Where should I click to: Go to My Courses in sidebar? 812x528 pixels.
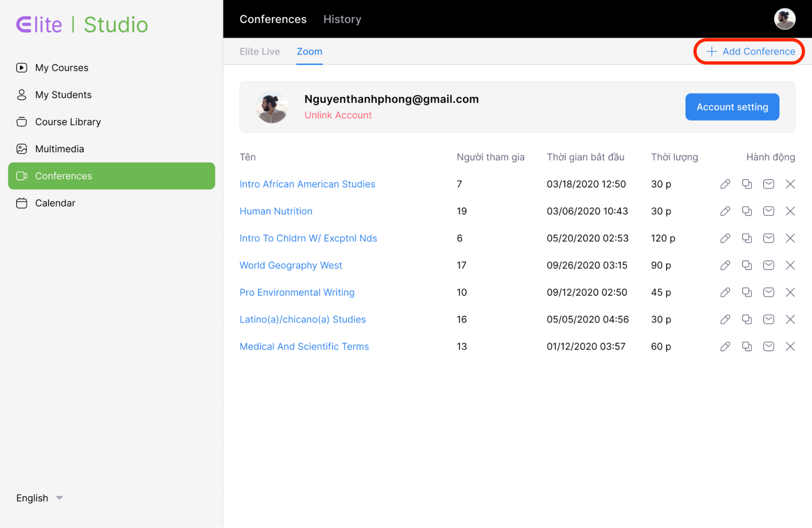coord(61,68)
